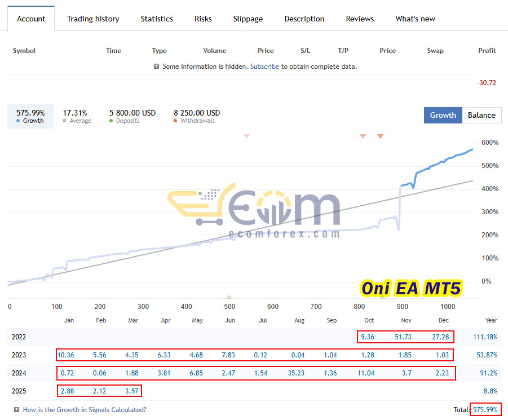This screenshot has height=420, width=508.
Task: Select the Growth chart button
Action: point(443,115)
